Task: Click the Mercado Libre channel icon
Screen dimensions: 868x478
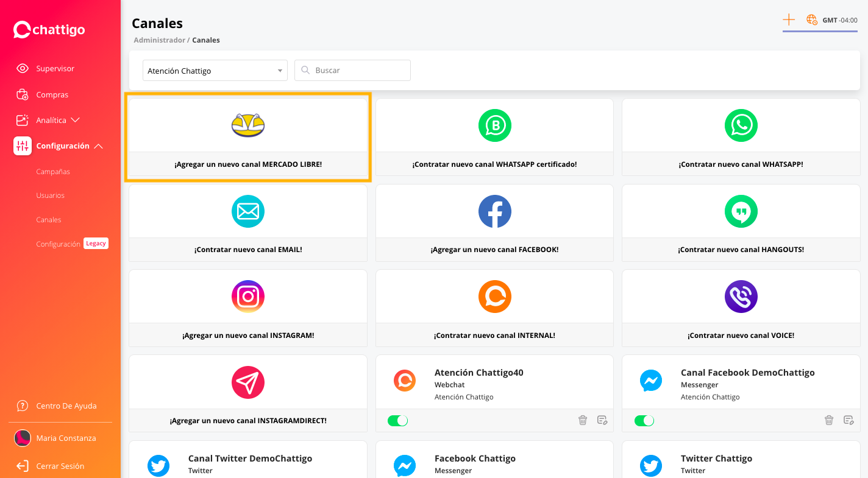Action: tap(248, 125)
